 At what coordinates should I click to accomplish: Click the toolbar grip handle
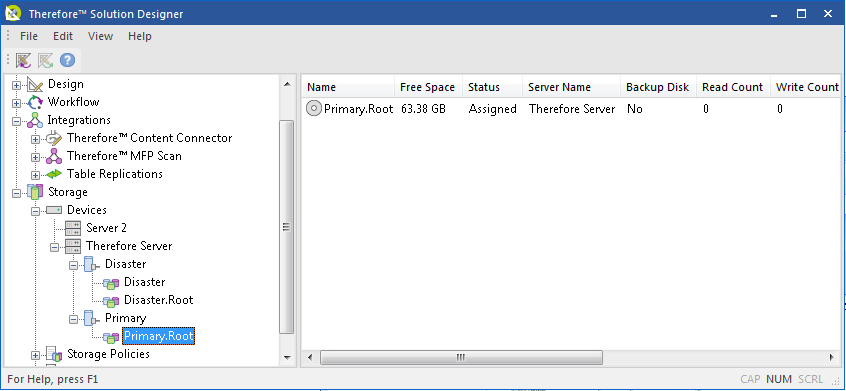coord(8,60)
